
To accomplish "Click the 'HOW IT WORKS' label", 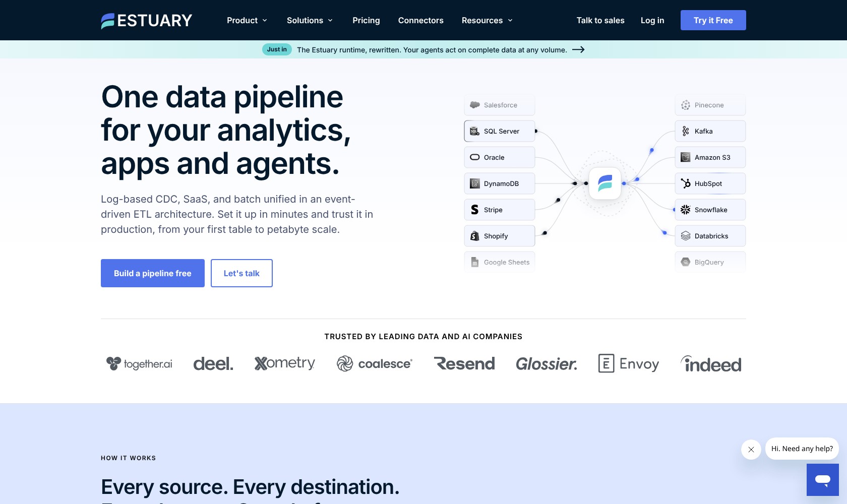I will [x=129, y=458].
